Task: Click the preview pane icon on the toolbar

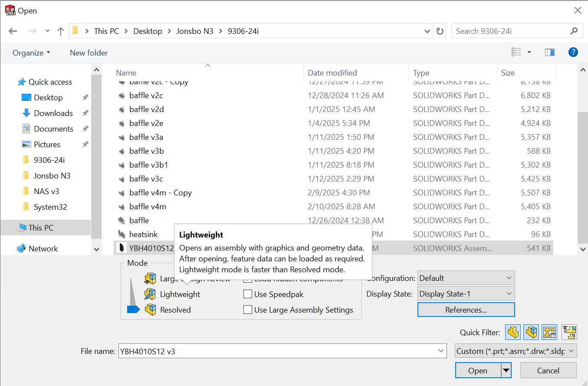Action: 549,52
